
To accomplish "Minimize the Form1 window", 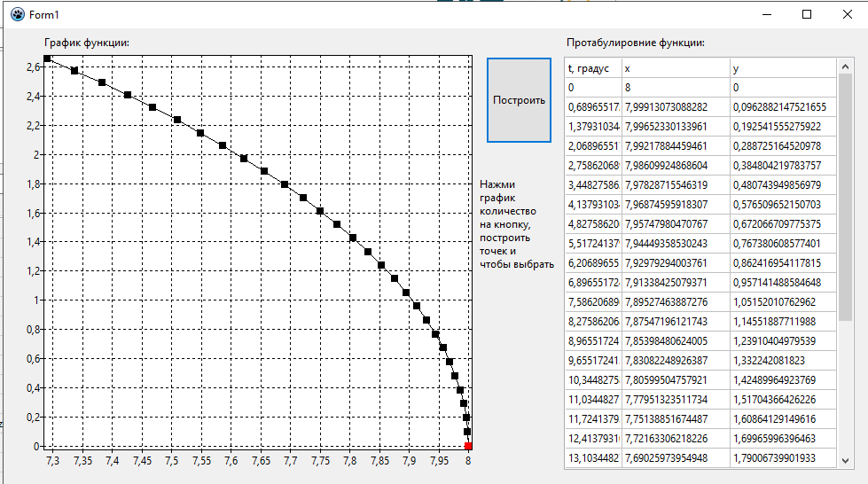I will coord(766,14).
